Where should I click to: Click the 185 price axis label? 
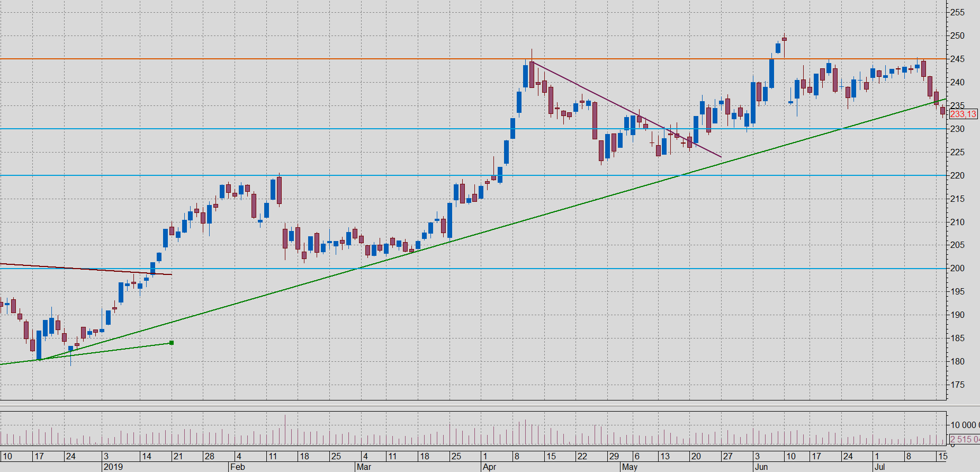957,338
